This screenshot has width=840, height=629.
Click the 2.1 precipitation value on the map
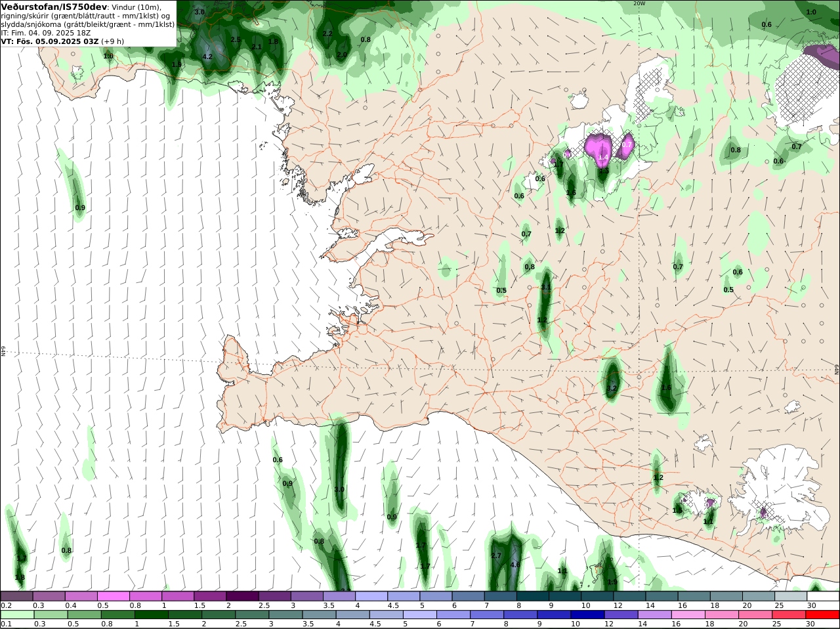[257, 47]
